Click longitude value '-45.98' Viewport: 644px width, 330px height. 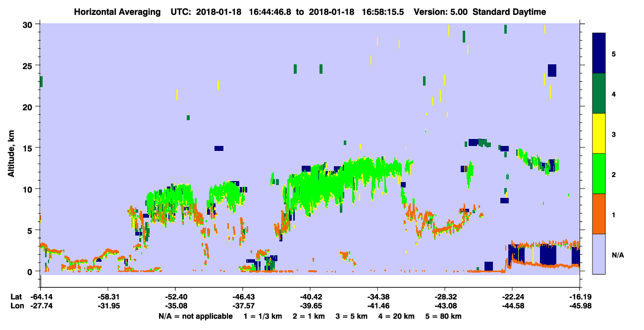tap(580, 306)
